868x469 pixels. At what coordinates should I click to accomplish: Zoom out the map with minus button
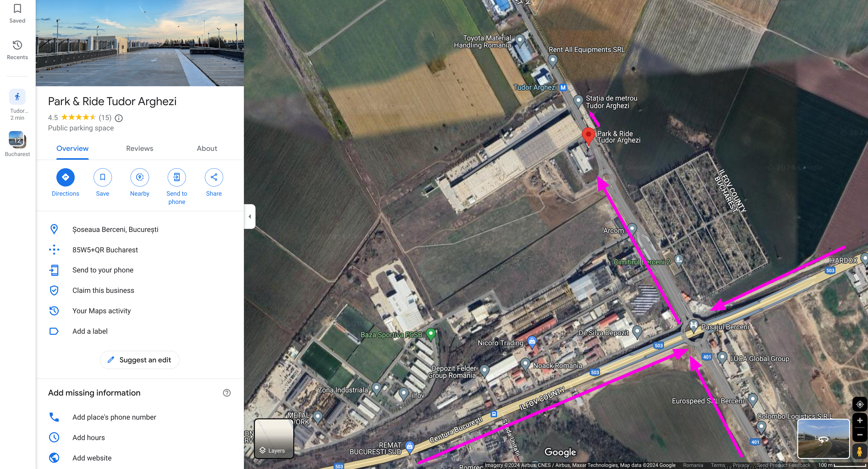859,435
